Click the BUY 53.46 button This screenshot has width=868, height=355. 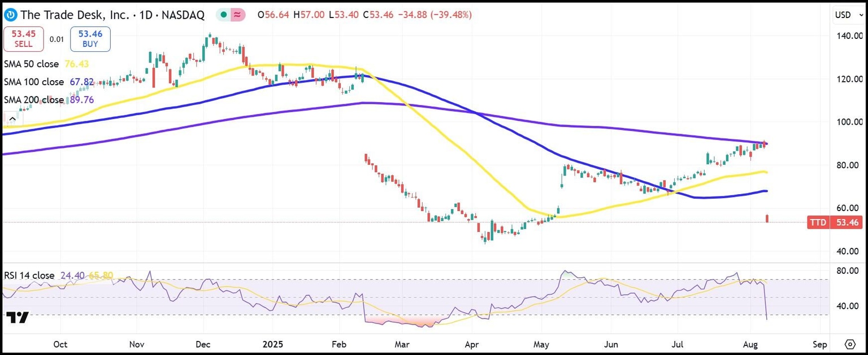[89, 39]
